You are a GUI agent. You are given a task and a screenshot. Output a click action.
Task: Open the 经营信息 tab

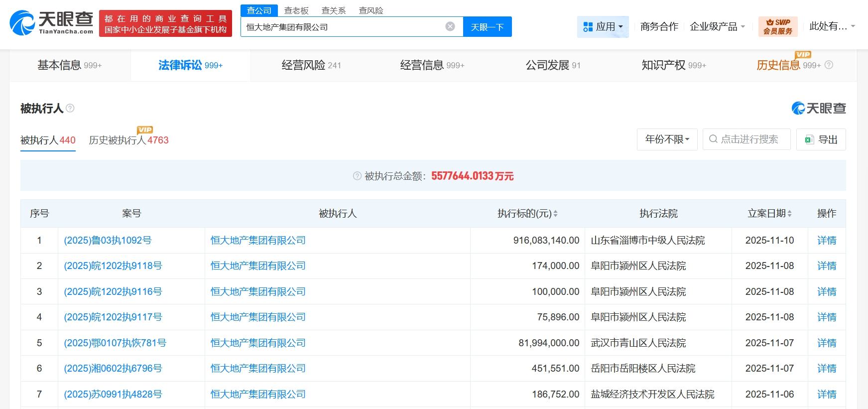pyautogui.click(x=432, y=65)
